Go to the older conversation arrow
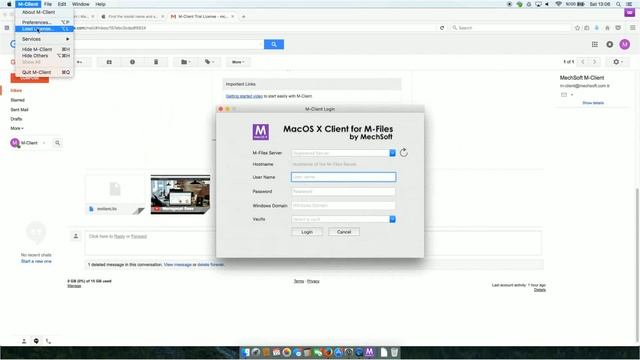The height and width of the screenshot is (360, 640). pos(595,62)
